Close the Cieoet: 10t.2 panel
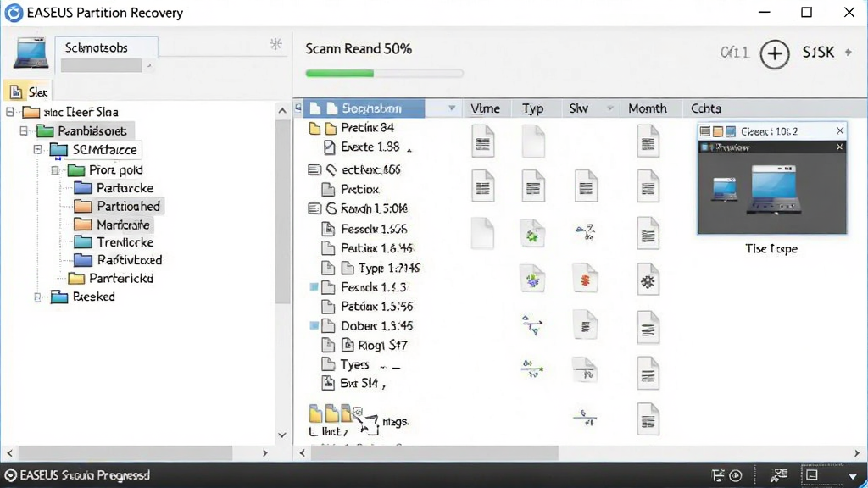Image resolution: width=868 pixels, height=488 pixels. coord(840,131)
